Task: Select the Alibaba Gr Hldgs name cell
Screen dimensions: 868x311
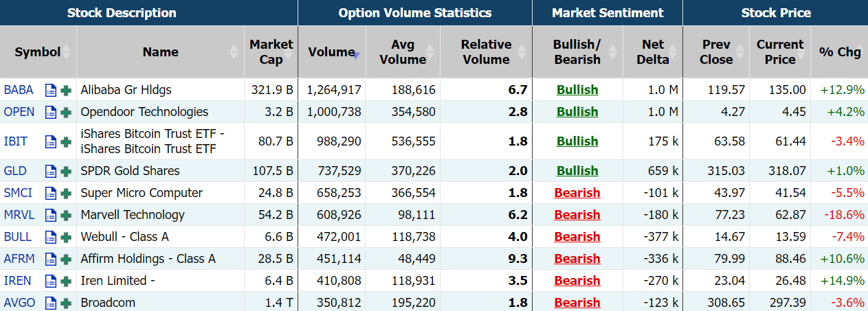Action: pyautogui.click(x=160, y=90)
